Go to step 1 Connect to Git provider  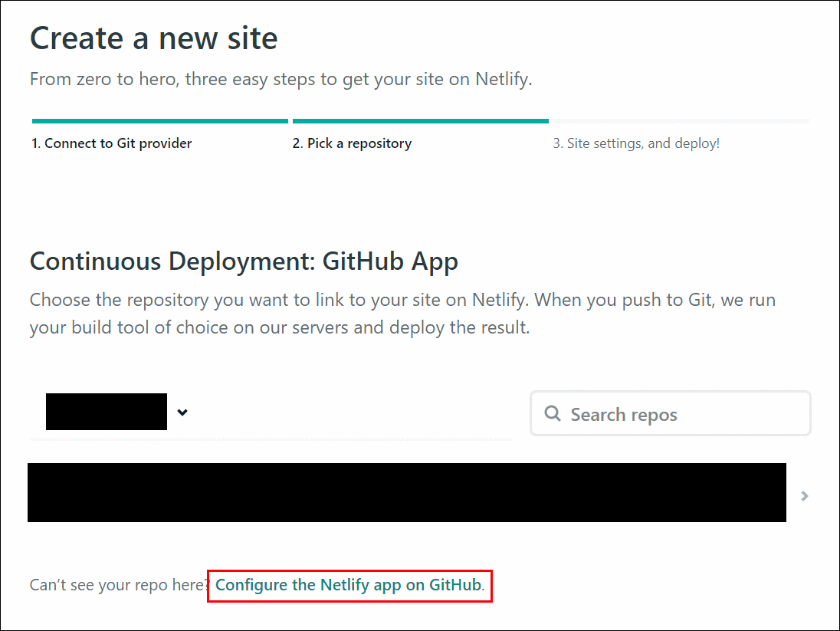(111, 143)
